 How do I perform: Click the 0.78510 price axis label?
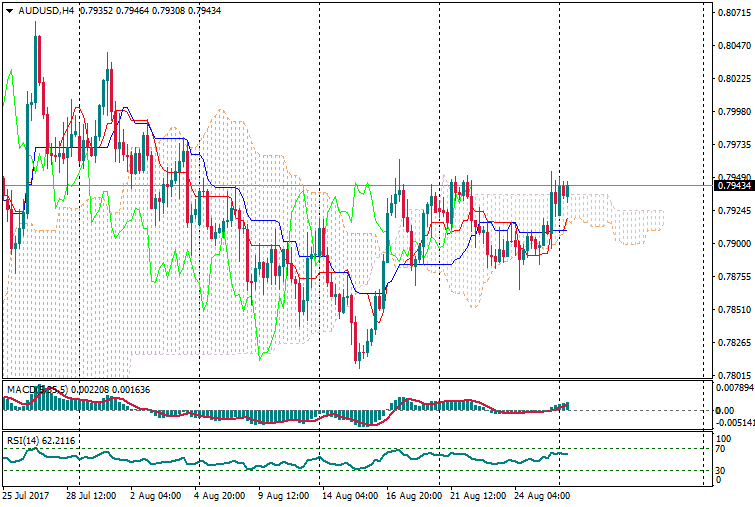coord(735,310)
